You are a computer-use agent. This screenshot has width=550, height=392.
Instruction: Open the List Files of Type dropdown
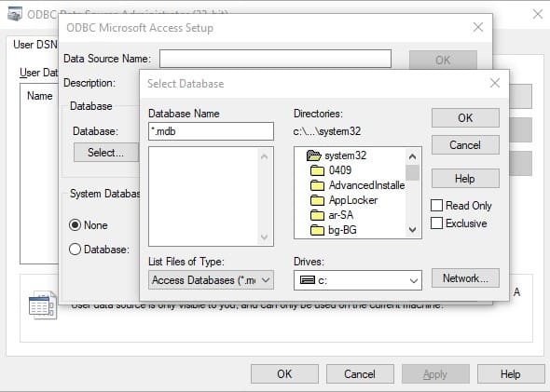coord(211,280)
